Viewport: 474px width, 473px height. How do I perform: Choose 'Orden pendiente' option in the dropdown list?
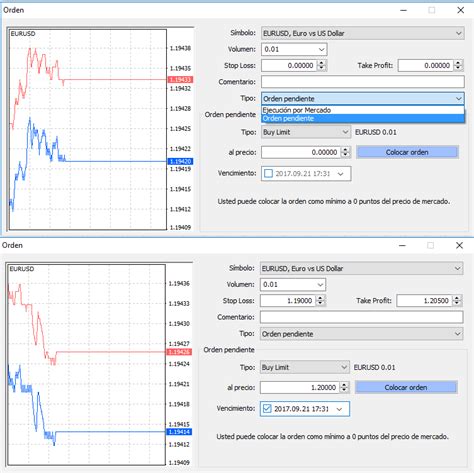[x=363, y=118]
